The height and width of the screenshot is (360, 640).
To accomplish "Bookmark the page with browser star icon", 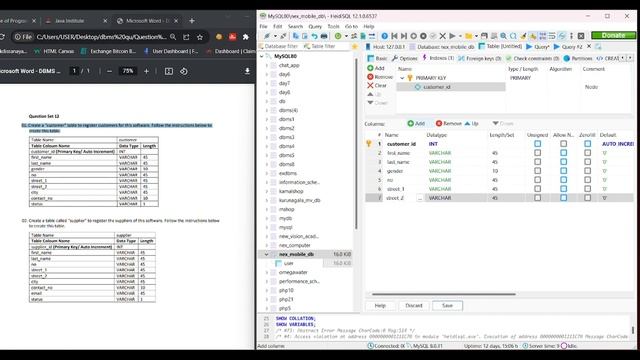I will click(x=200, y=37).
